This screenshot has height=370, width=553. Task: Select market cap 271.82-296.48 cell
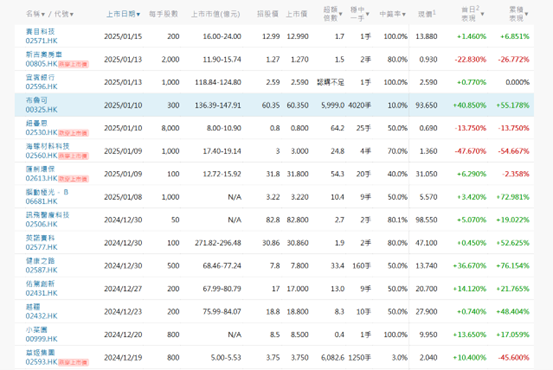coord(218,243)
